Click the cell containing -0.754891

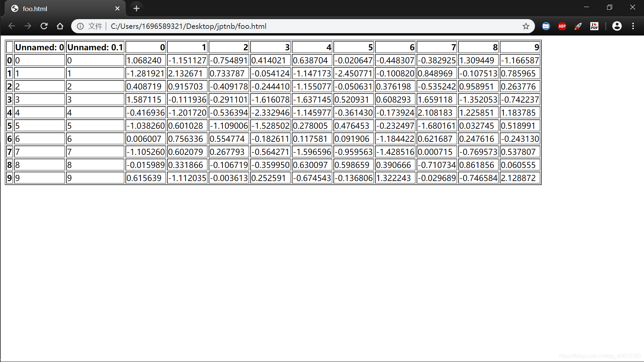click(229, 60)
